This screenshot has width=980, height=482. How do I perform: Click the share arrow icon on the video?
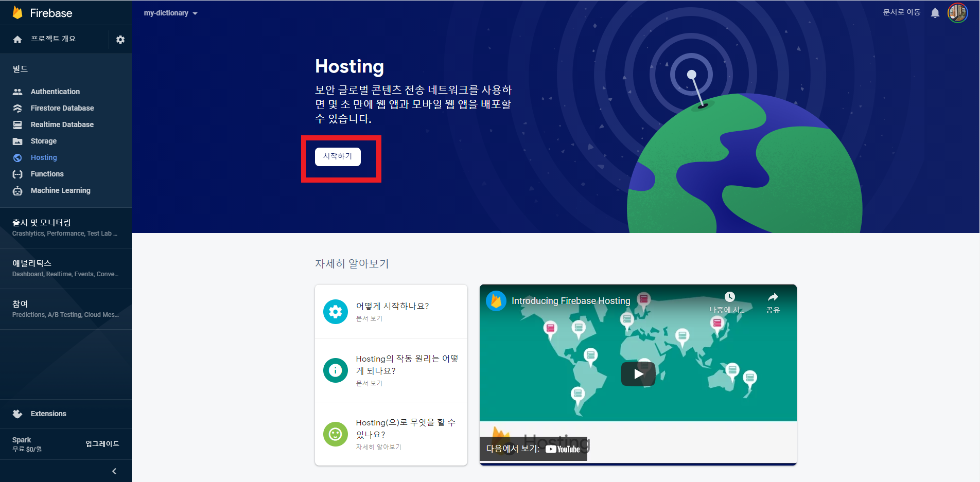(773, 297)
